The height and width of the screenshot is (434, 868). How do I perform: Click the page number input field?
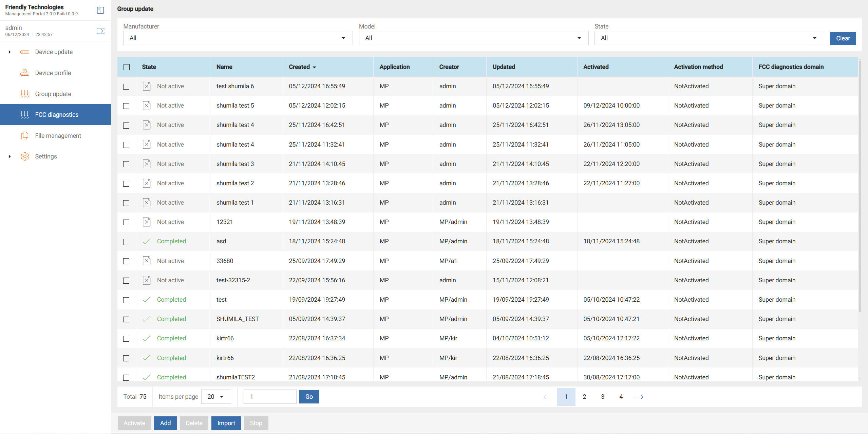(x=270, y=397)
